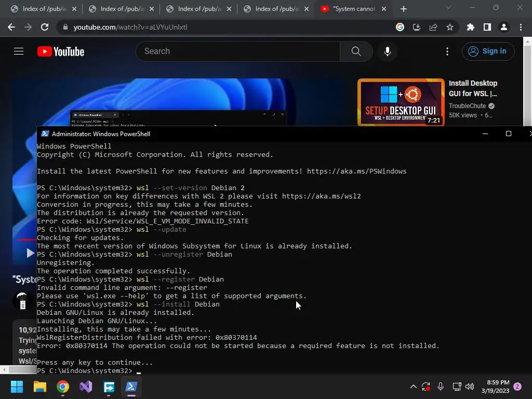Image resolution: width=532 pixels, height=399 pixels.
Task: Click the WSL_E_VM_MODE_INVALID_STATE error line
Action: point(142,221)
